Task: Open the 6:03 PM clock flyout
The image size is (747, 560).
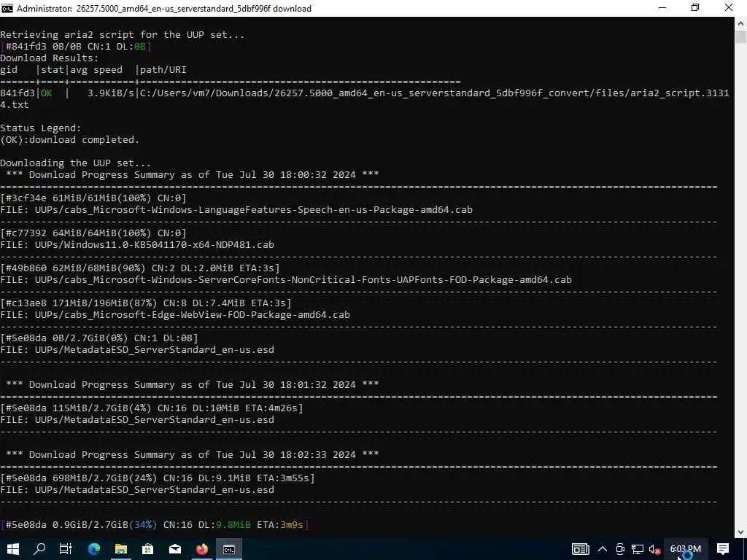Action: 686,549
